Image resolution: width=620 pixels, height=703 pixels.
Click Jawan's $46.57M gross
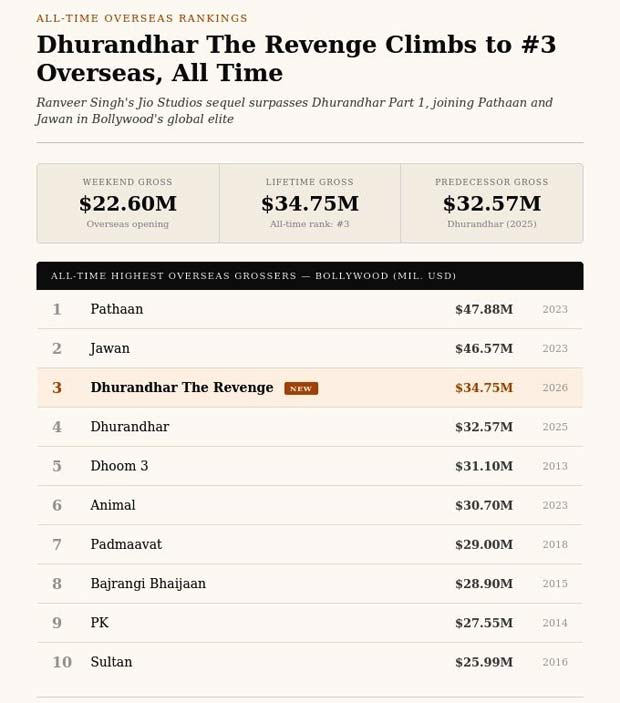(x=484, y=348)
